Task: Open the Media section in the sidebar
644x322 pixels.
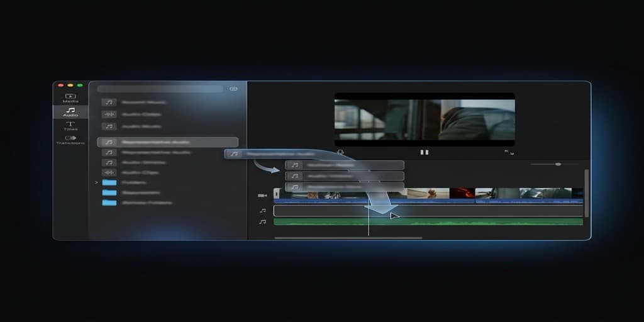Action: (x=70, y=98)
